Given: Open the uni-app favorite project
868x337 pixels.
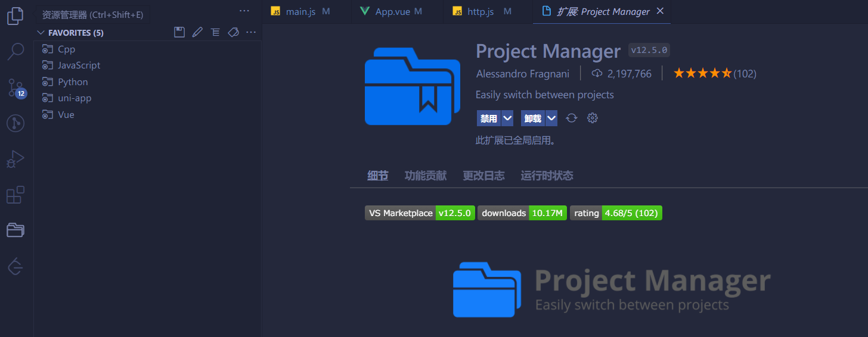Looking at the screenshot, I should [x=147, y=98].
